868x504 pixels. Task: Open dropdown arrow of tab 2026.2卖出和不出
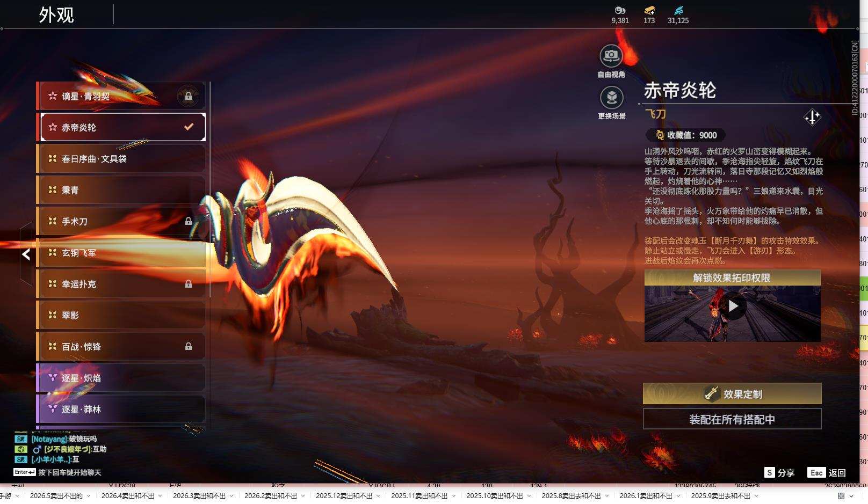tap(303, 496)
